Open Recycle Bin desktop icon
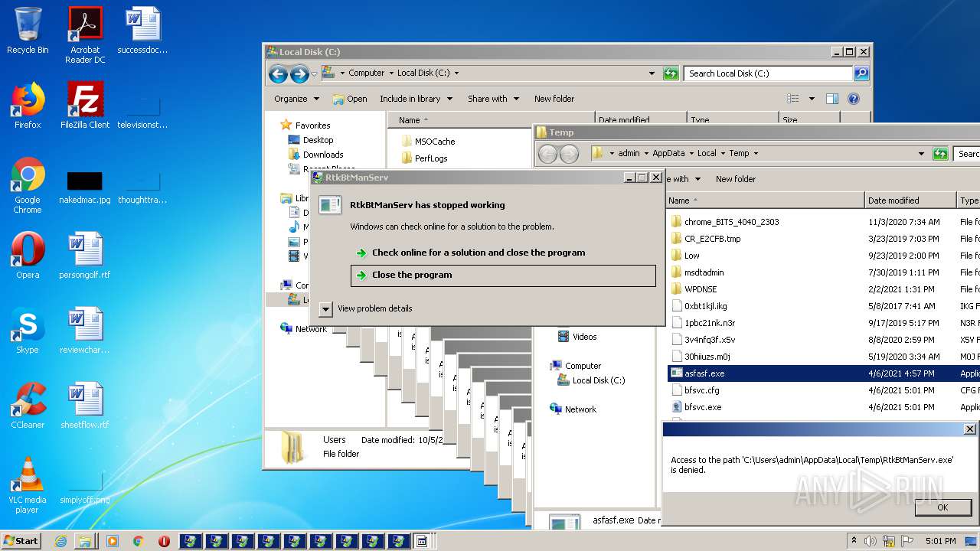Viewport: 980px width, 551px height. [28, 31]
